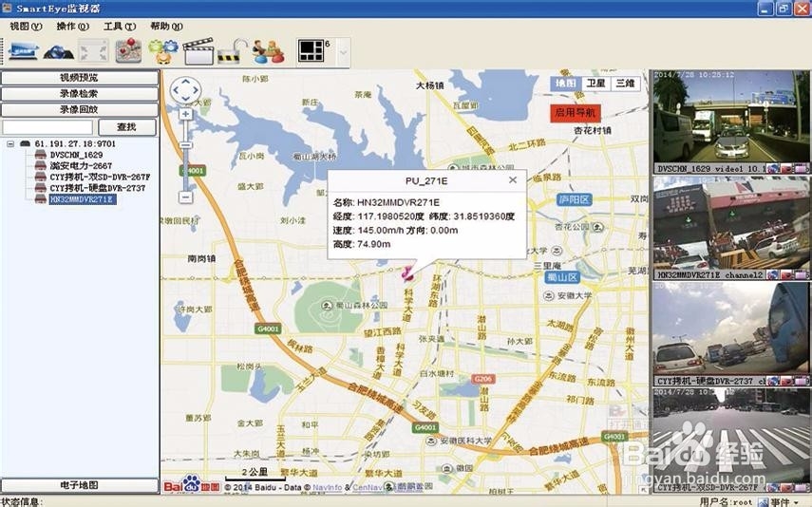The image size is (812, 507).
Task: Click the 查找 search button
Action: (127, 127)
